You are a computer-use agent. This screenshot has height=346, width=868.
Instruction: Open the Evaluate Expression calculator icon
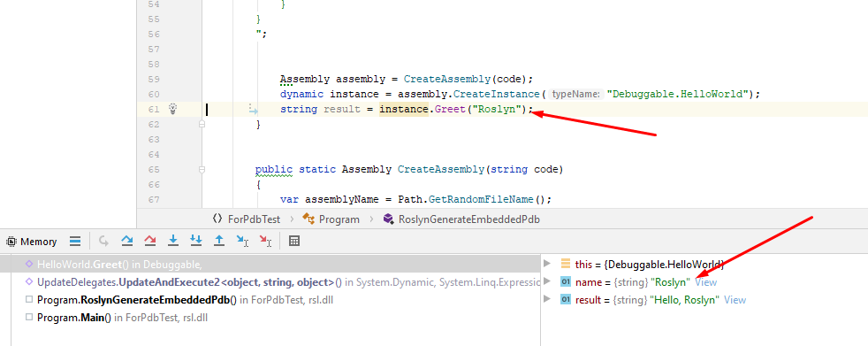point(294,241)
